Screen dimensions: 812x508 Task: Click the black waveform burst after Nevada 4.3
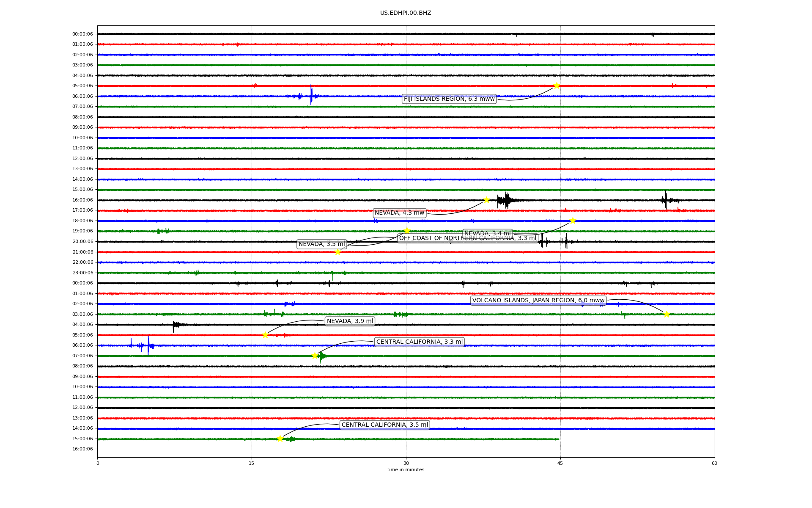506,200
